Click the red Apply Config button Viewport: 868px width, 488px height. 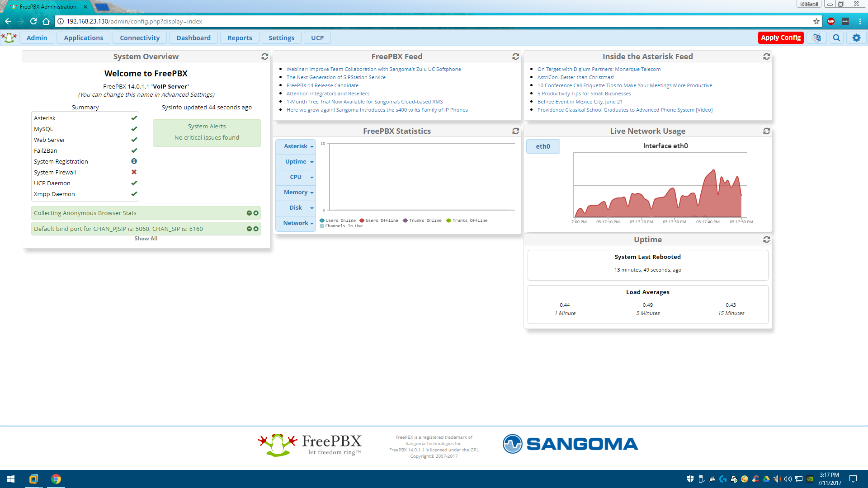tap(781, 38)
